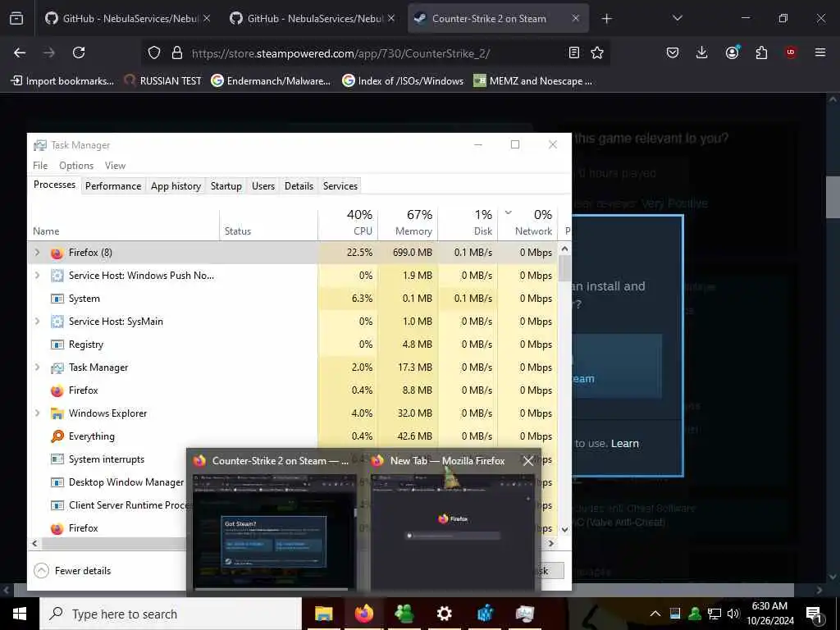Open Task Manager File menu
This screenshot has width=840, height=630.
coord(40,166)
